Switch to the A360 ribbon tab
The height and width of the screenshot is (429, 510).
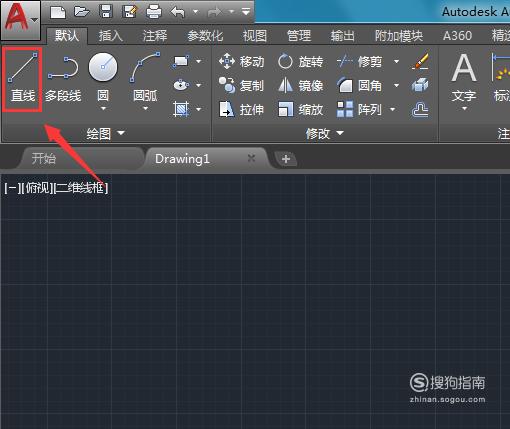click(457, 35)
